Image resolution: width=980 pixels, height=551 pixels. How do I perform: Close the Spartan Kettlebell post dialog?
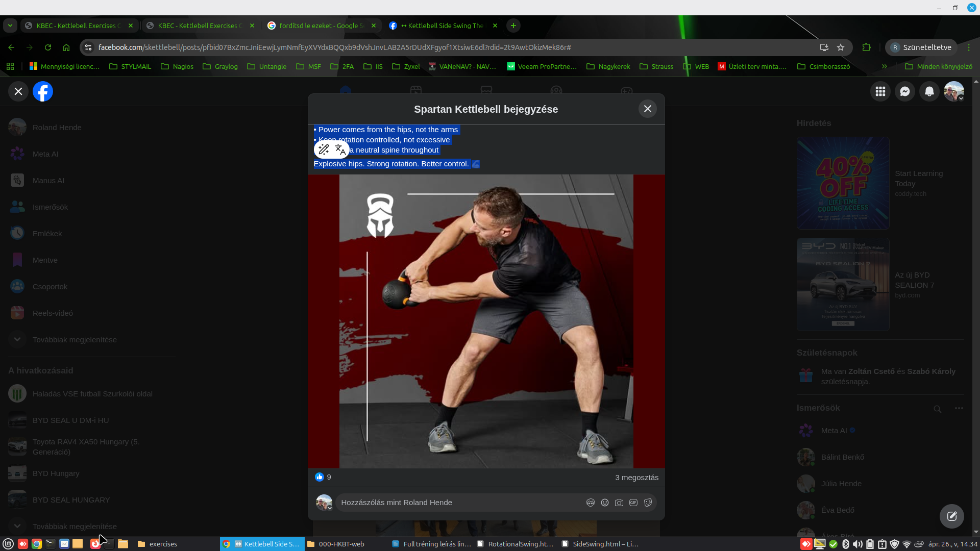[648, 109]
